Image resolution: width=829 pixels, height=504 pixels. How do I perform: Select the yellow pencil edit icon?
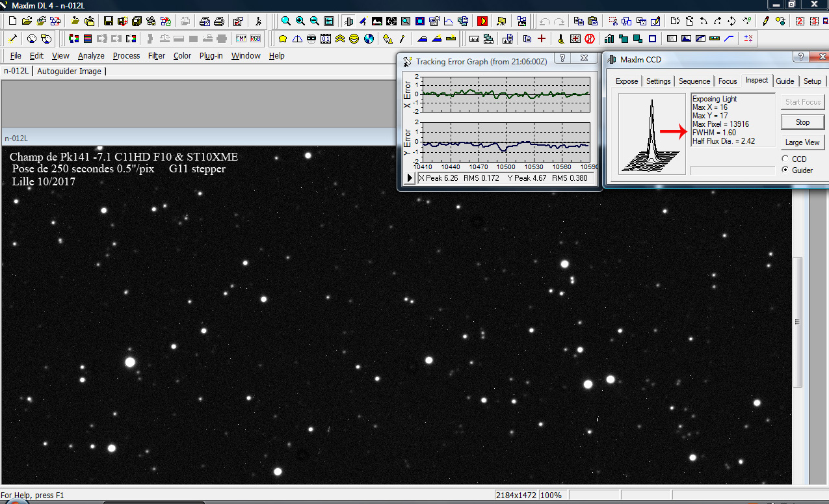[766, 21]
